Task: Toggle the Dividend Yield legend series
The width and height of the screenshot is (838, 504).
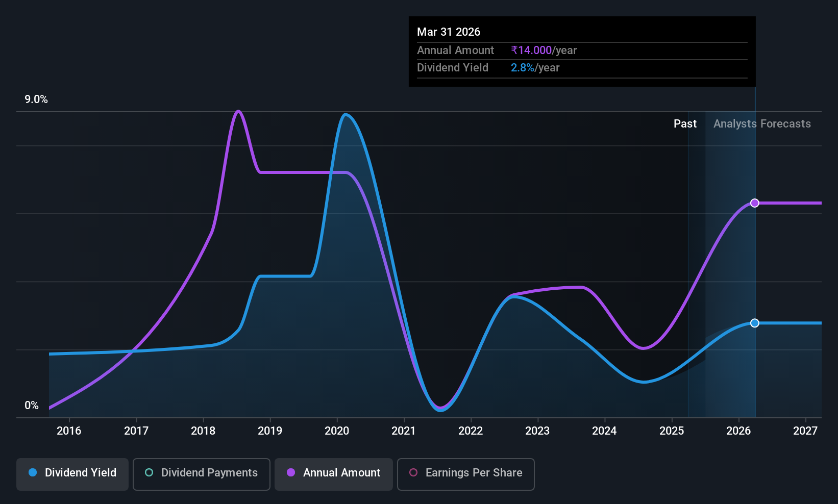Action: pos(72,474)
